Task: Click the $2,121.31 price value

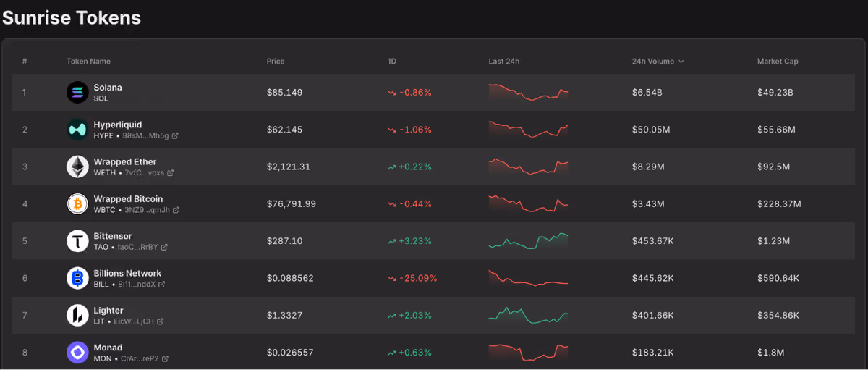Action: click(288, 167)
